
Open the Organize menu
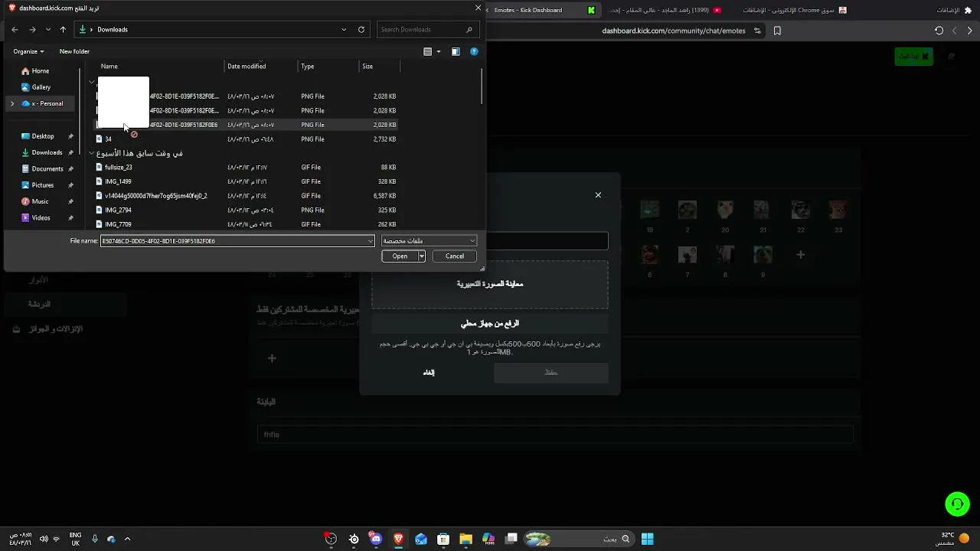[x=28, y=51]
